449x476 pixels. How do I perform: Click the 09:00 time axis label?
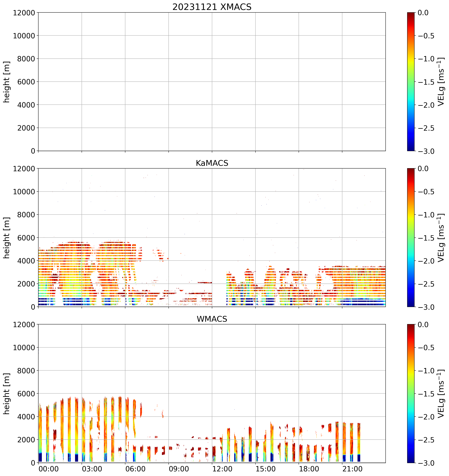(x=179, y=469)
